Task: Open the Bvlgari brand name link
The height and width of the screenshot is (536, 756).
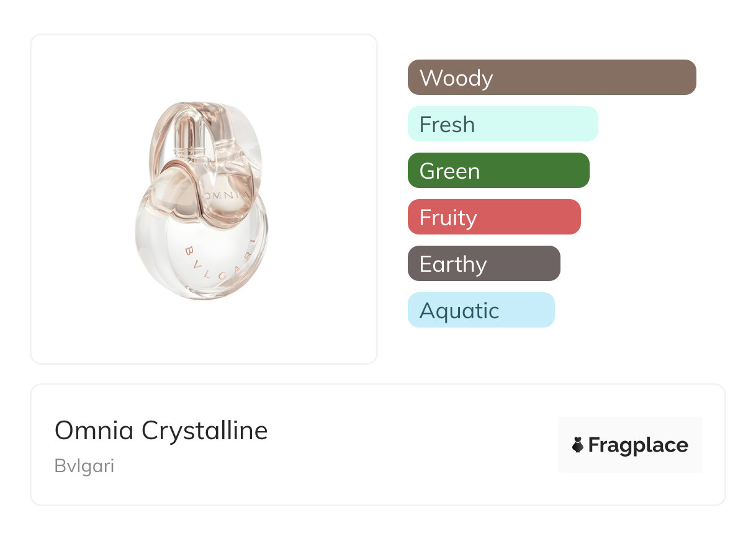Action: (84, 466)
